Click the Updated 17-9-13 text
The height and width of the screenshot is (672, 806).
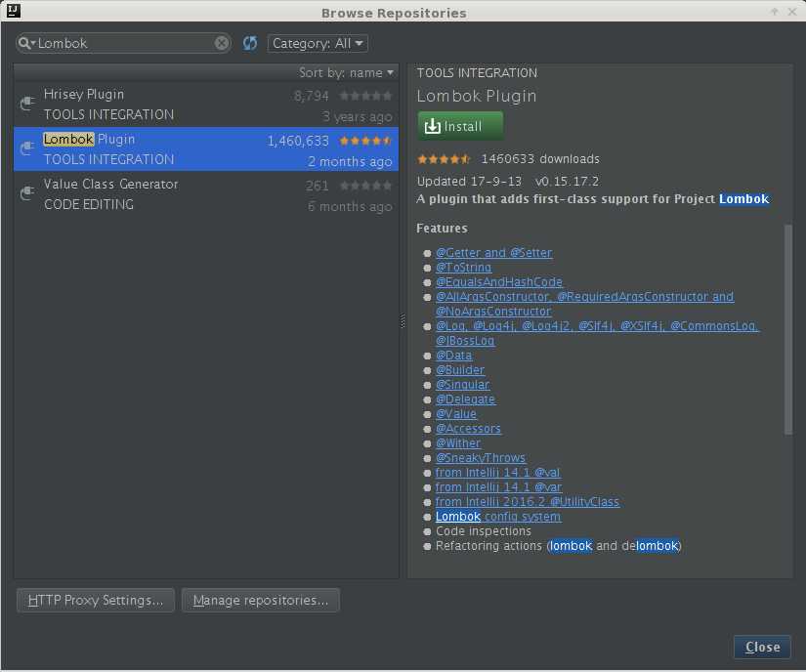point(469,182)
